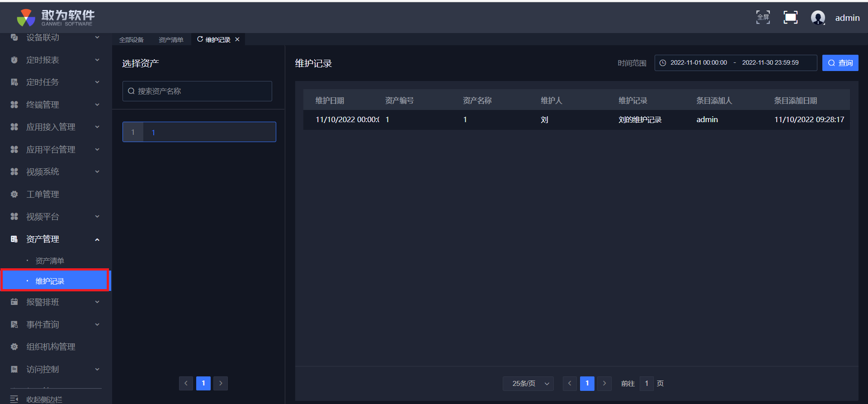
Task: Expand the 事件查询 menu chevron
Action: pyautogui.click(x=97, y=324)
